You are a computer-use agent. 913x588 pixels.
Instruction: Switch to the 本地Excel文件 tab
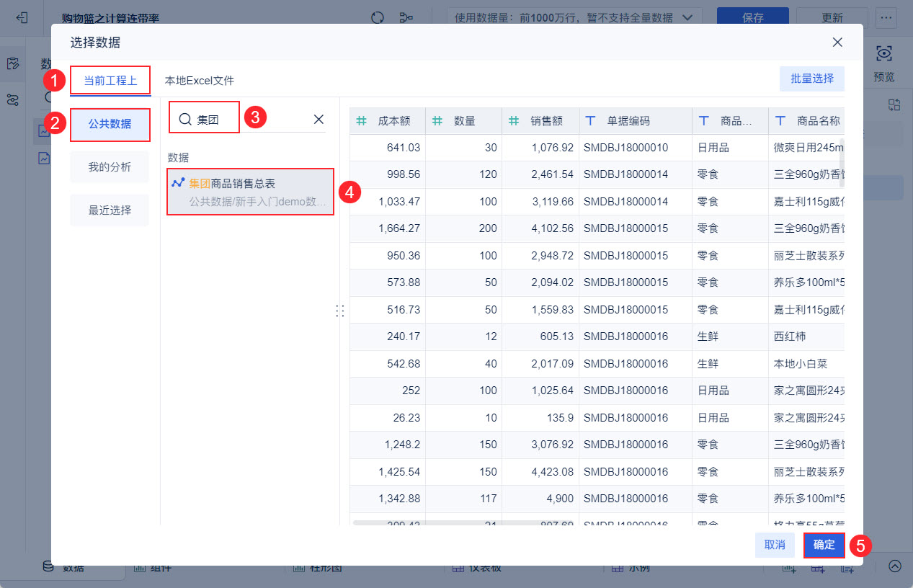click(x=200, y=81)
